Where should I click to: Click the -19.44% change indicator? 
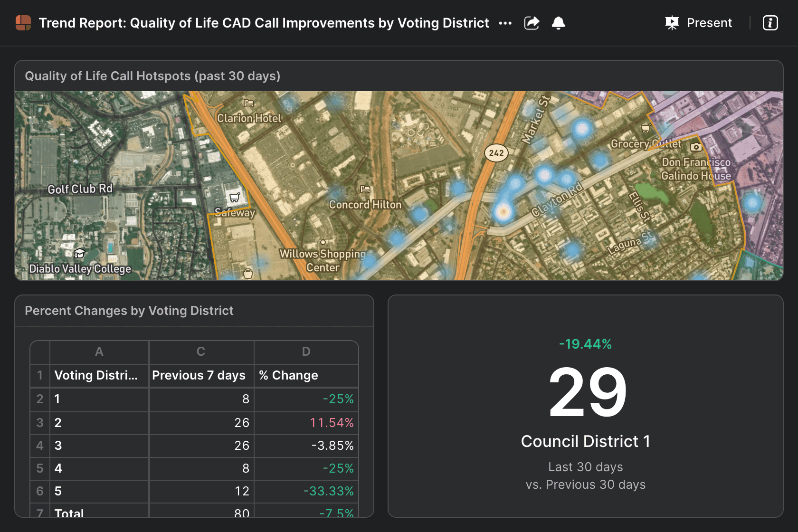pyautogui.click(x=585, y=344)
